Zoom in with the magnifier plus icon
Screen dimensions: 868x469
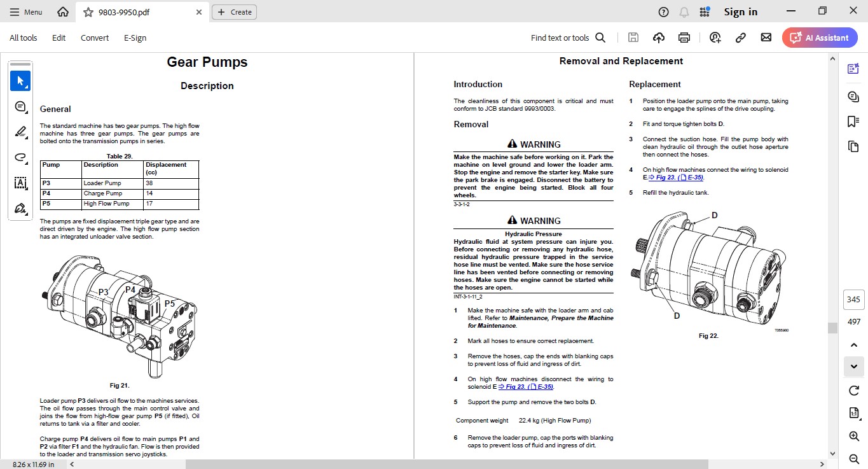853,436
